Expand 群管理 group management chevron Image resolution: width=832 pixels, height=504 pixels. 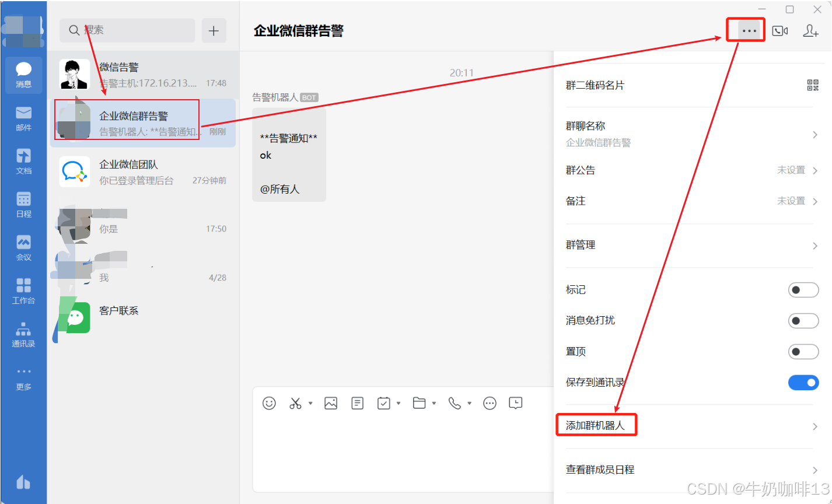pyautogui.click(x=815, y=246)
